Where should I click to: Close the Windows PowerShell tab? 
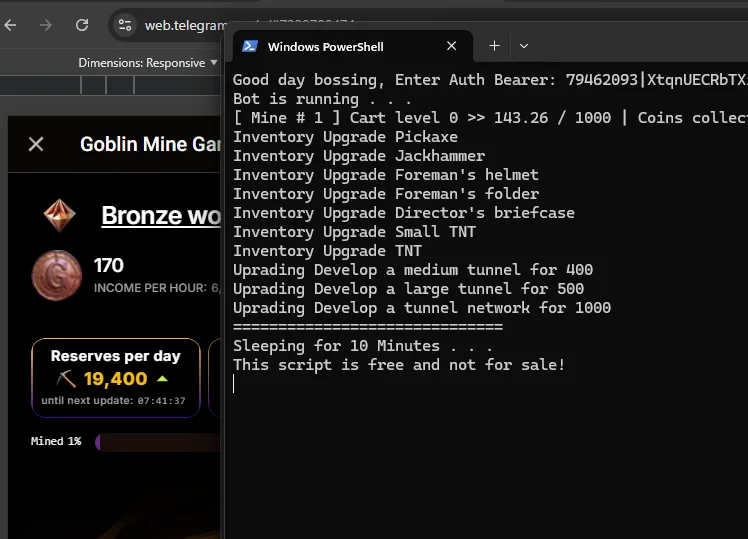pyautogui.click(x=451, y=46)
